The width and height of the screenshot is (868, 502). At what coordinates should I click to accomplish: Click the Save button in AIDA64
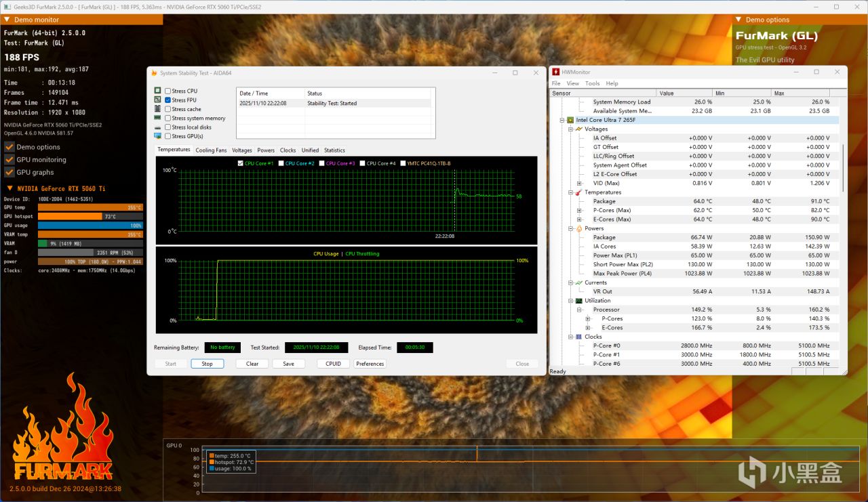[x=288, y=364]
